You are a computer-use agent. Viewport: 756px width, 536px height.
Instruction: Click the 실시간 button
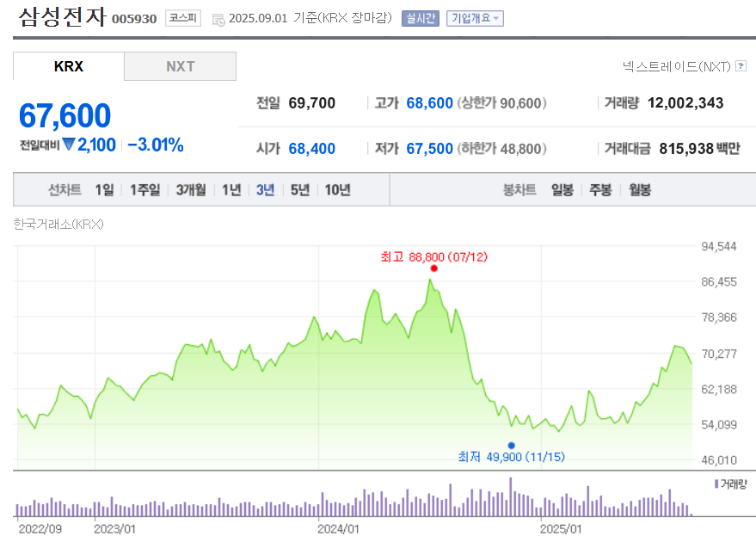pyautogui.click(x=421, y=18)
